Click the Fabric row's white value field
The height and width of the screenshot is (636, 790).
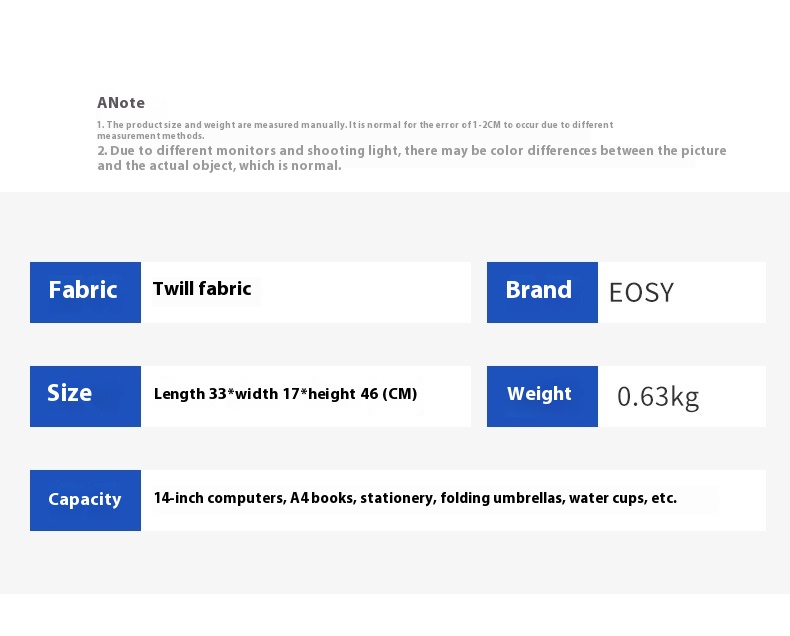pos(306,292)
